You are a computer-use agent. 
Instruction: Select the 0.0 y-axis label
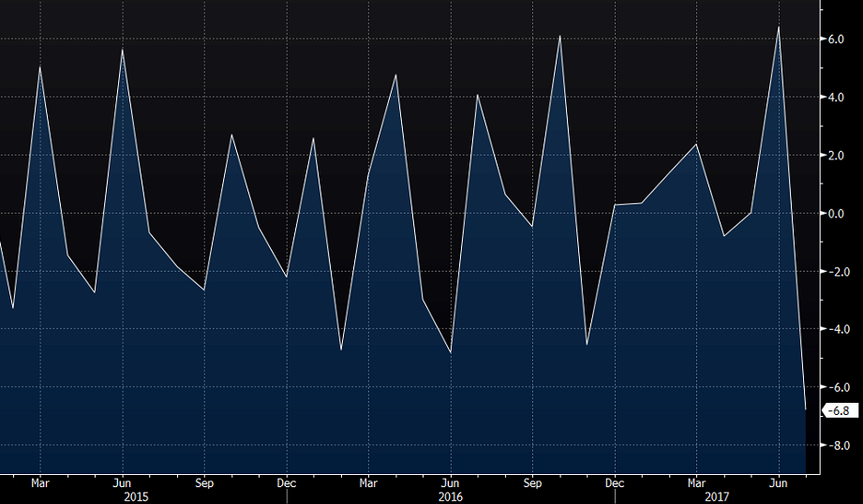[x=836, y=214]
